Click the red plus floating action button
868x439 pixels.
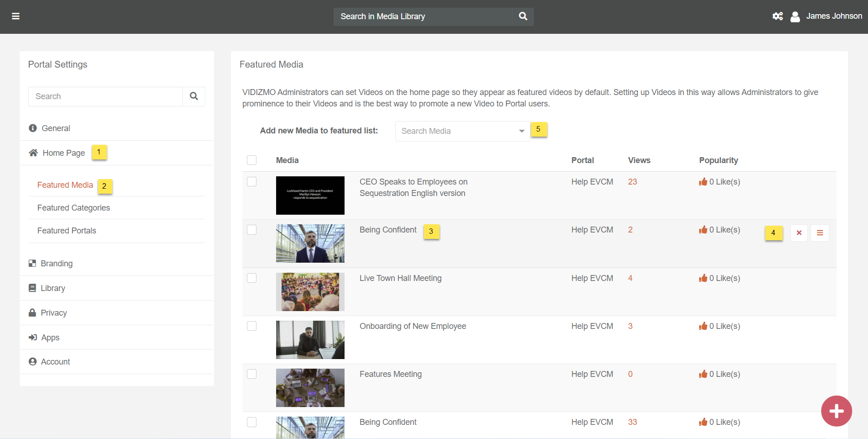pos(836,411)
